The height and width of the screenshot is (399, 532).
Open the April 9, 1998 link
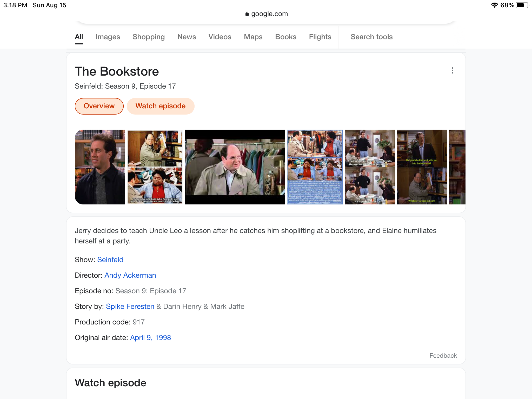coord(150,338)
